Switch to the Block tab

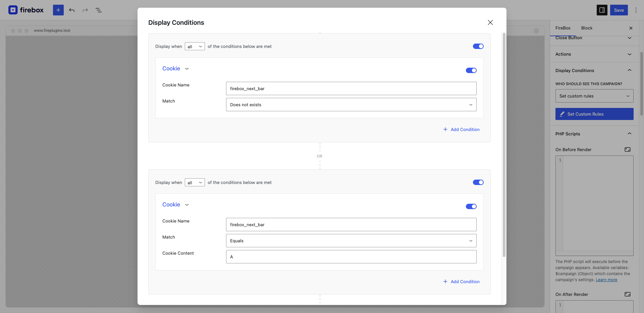click(x=587, y=28)
